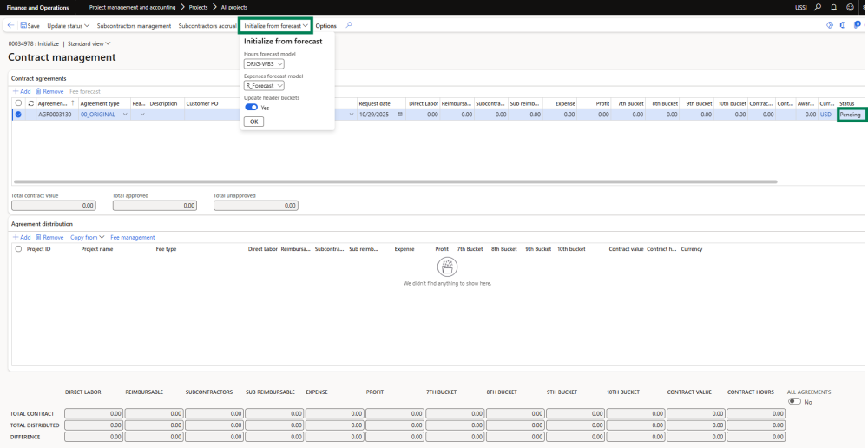Click the Fee management link
Screen dimensions: 868x448
click(x=132, y=237)
